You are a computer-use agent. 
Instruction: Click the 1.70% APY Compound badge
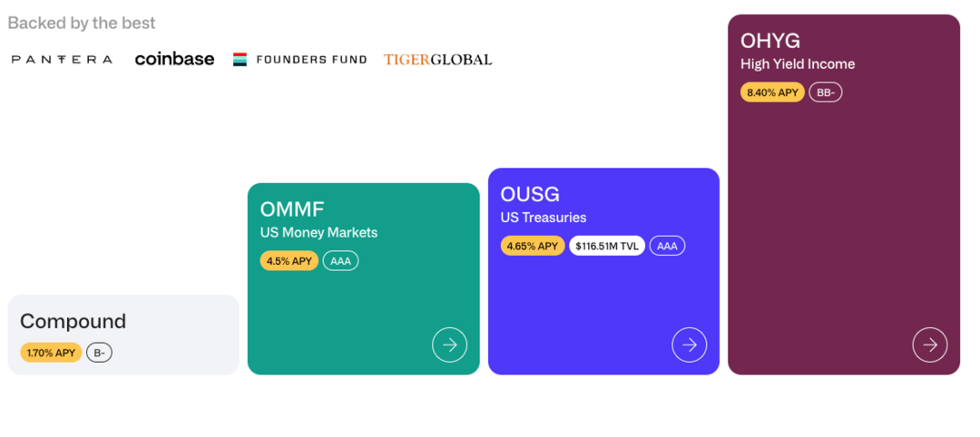pyautogui.click(x=51, y=353)
